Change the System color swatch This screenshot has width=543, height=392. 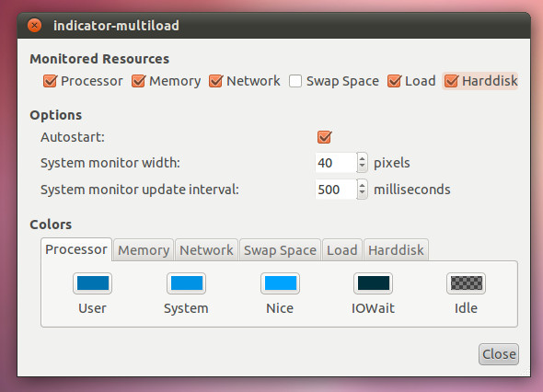click(x=186, y=283)
